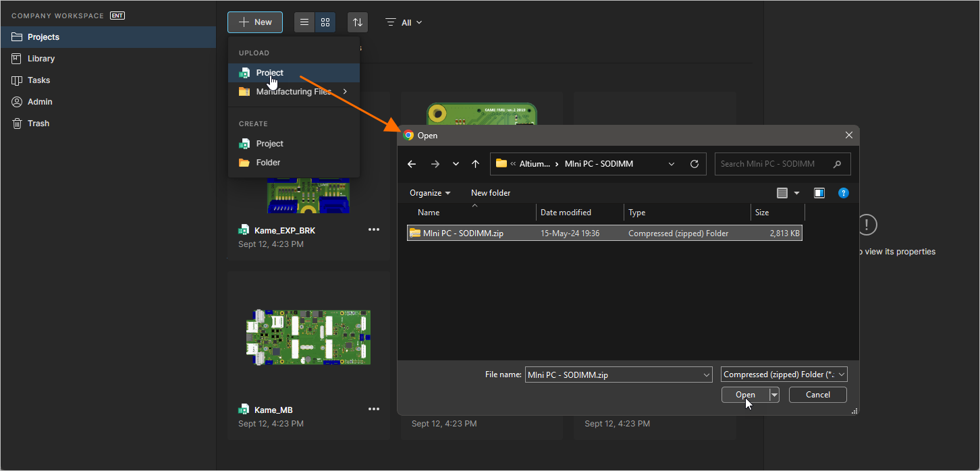The height and width of the screenshot is (471, 980).
Task: Expand Manufacturing Files submenu
Action: point(294,92)
